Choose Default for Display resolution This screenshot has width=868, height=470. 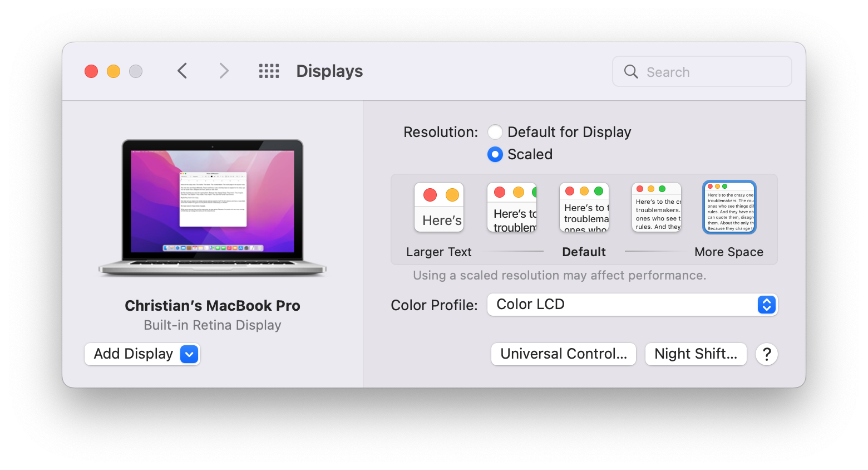click(495, 132)
